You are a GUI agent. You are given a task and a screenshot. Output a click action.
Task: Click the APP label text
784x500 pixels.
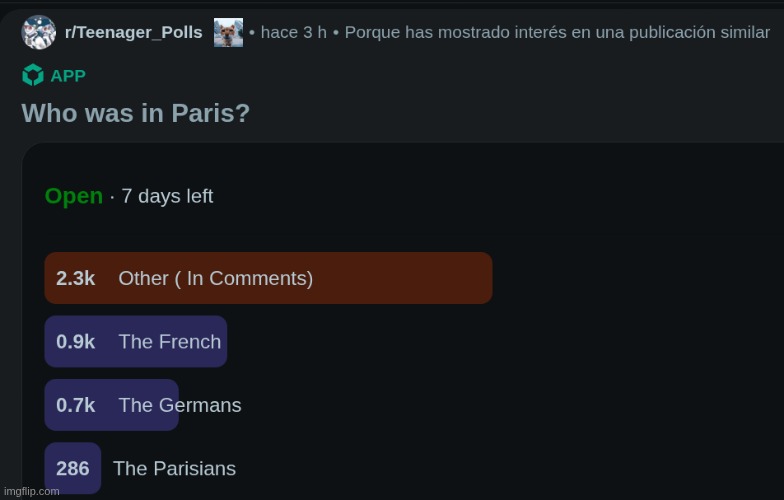68,76
